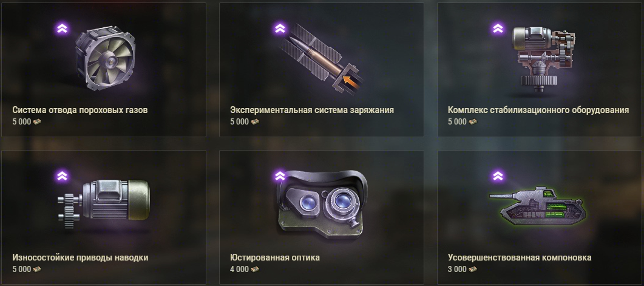644x286 pixels.
Task: Click the 4 000 bonds price
Action: point(245,270)
